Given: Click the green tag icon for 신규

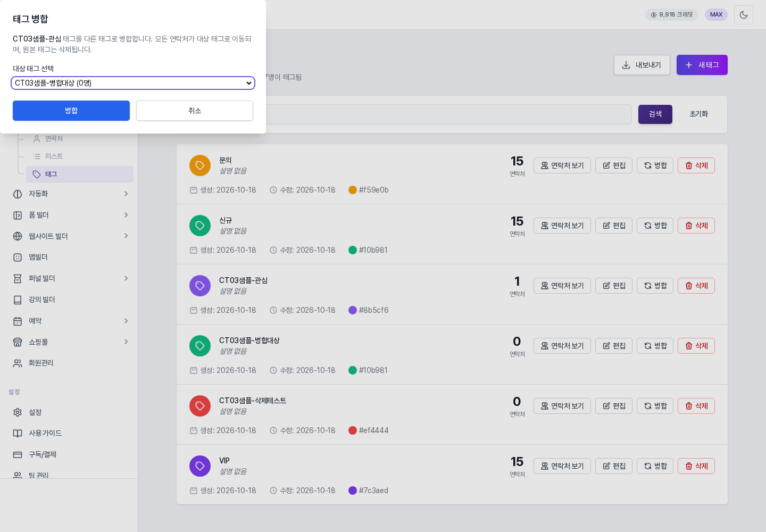Looking at the screenshot, I should (200, 226).
